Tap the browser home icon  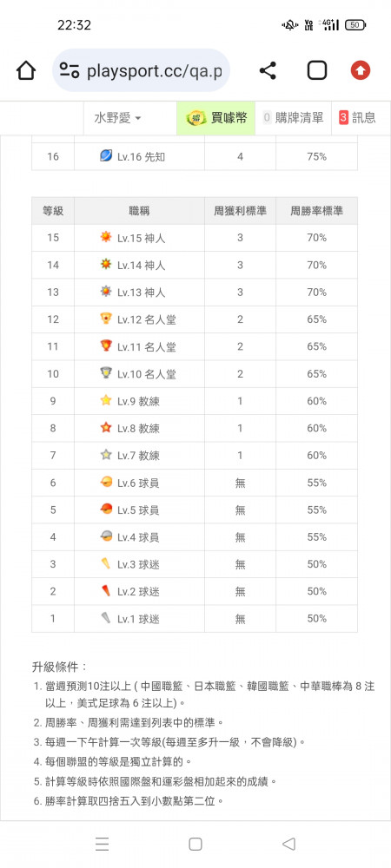point(26,71)
